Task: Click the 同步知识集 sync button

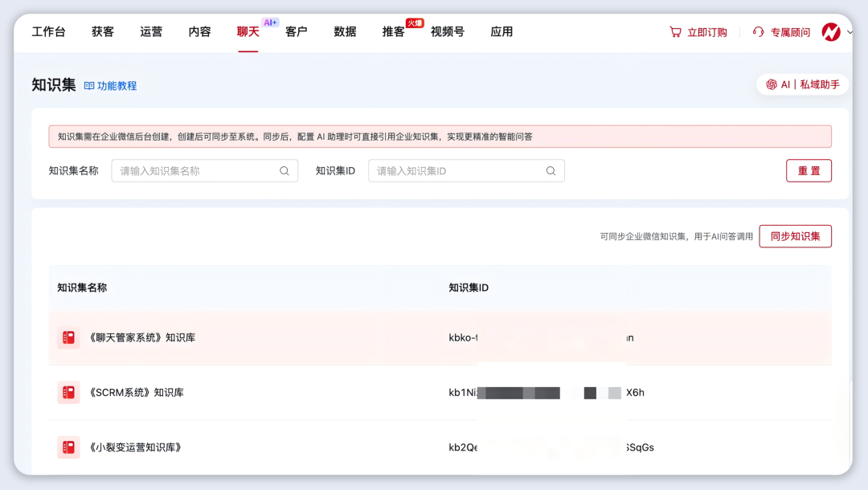Action: tap(795, 235)
